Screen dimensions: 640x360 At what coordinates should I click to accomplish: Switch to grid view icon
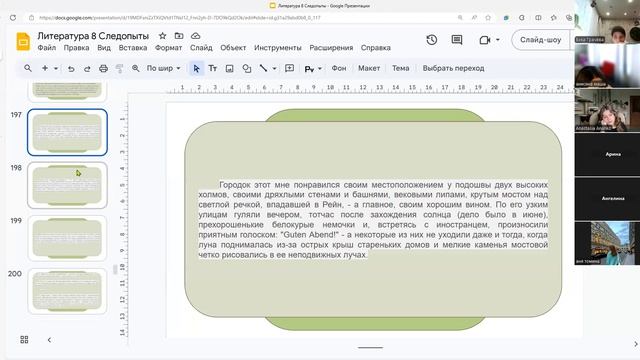point(24,340)
